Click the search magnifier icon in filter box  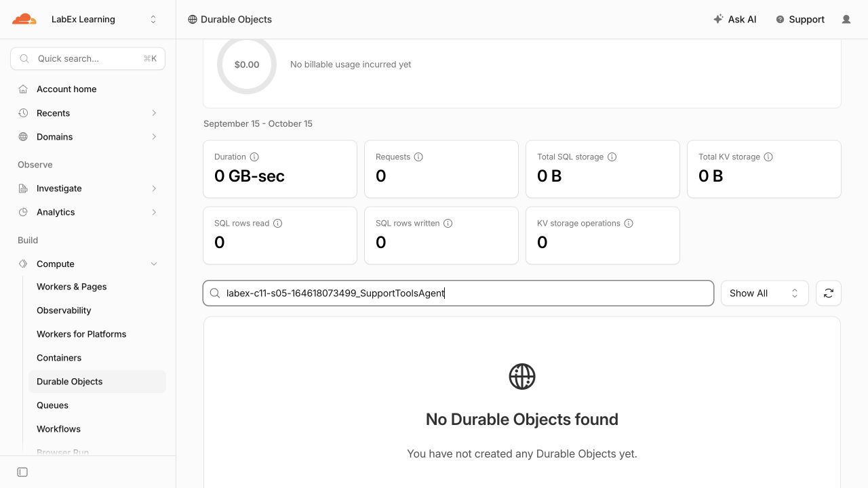click(x=215, y=293)
